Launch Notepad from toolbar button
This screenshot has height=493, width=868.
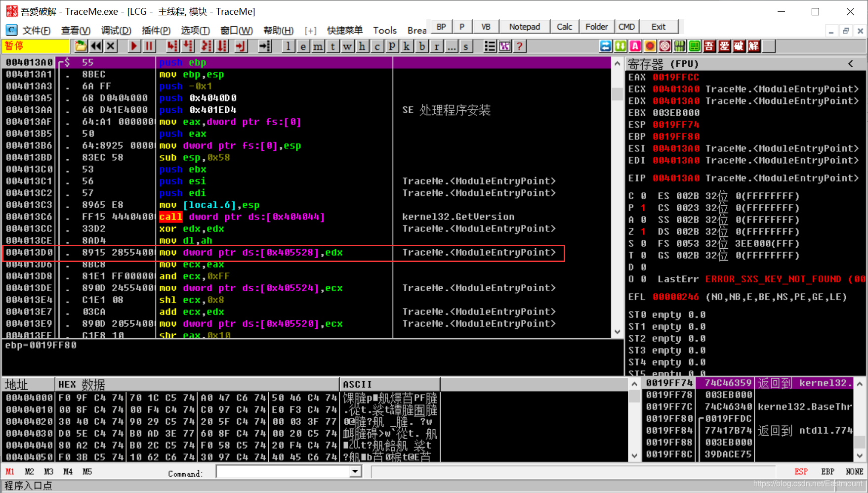tap(525, 27)
